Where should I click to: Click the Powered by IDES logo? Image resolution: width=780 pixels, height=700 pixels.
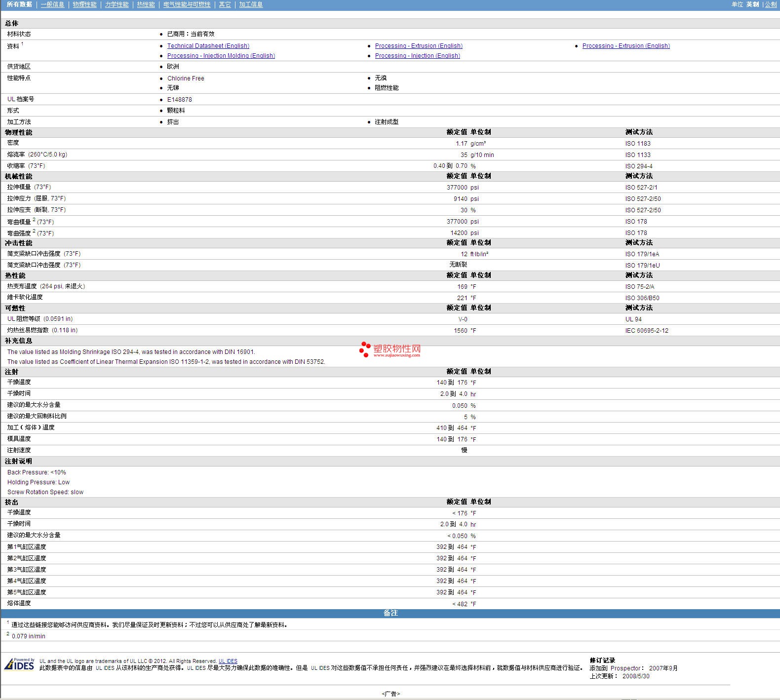click(x=19, y=664)
